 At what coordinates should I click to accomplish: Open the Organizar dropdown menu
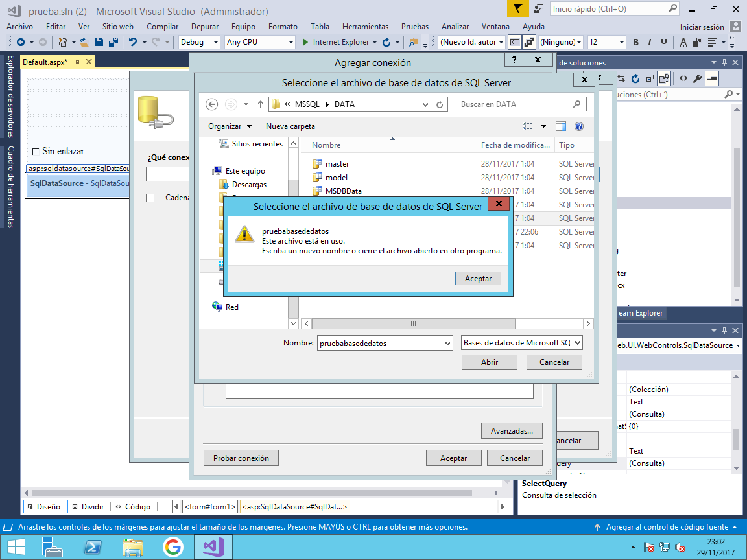230,126
